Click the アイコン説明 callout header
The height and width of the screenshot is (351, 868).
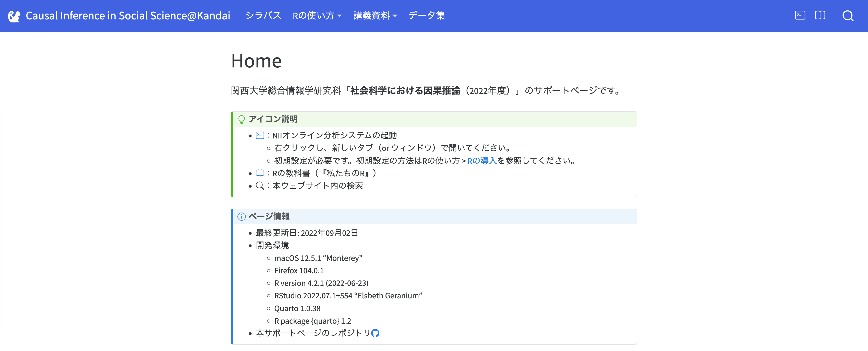tap(273, 119)
